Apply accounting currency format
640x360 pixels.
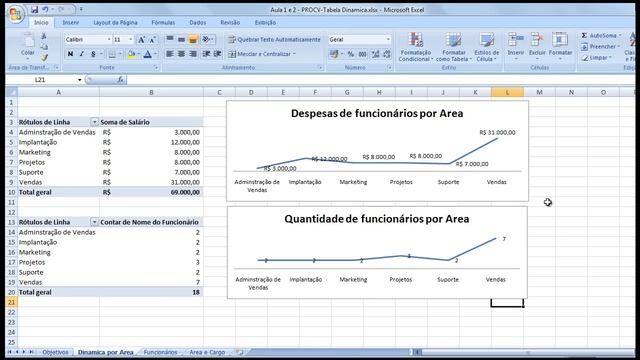tap(334, 54)
